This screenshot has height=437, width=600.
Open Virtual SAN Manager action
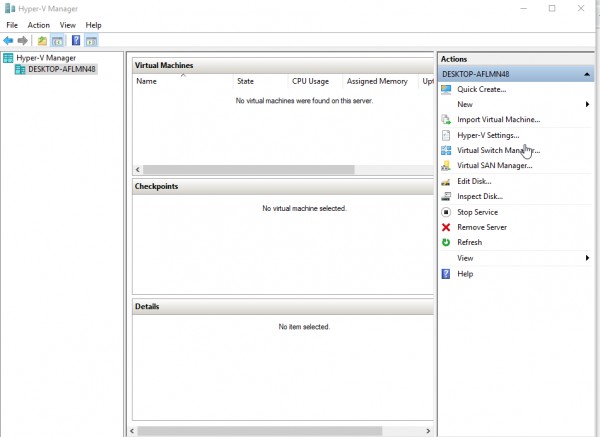pos(495,166)
